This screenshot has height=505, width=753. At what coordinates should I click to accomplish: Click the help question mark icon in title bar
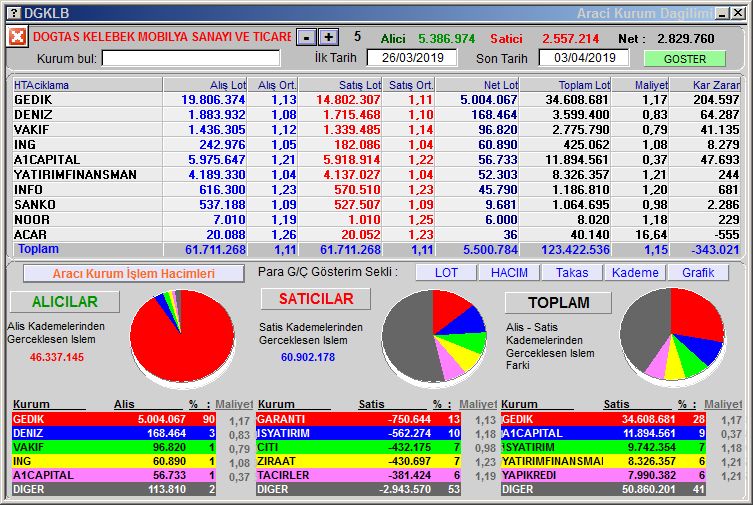coord(15,13)
